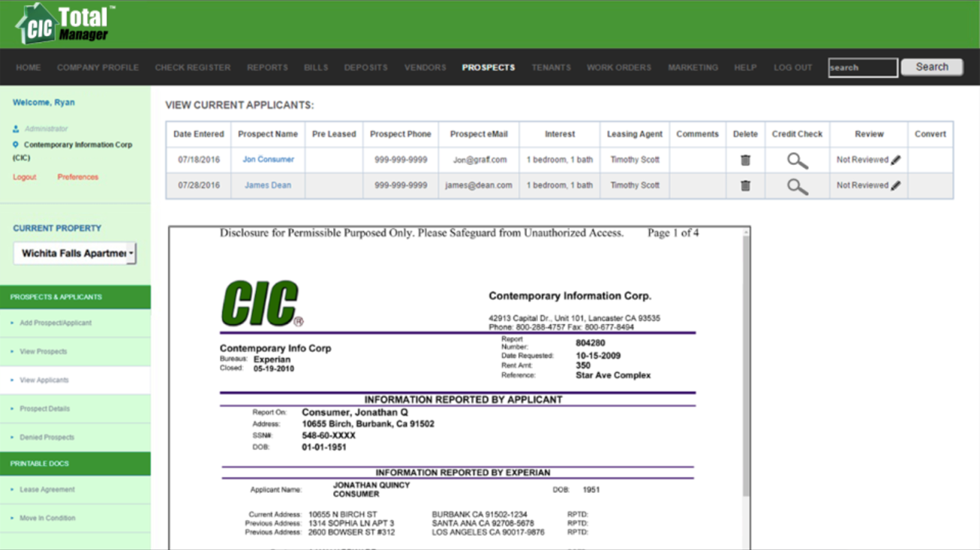Click the Prospect Name column header

[268, 134]
